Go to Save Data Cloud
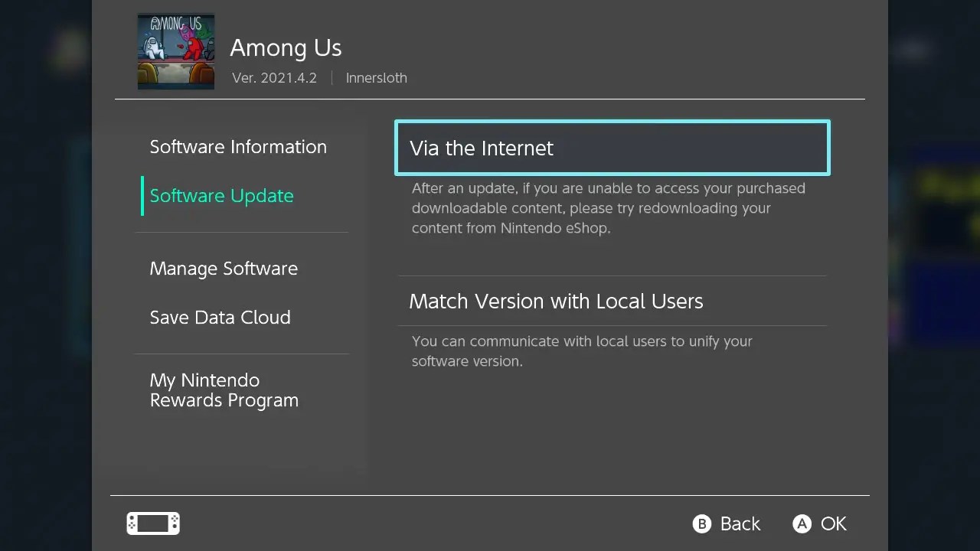 point(220,318)
